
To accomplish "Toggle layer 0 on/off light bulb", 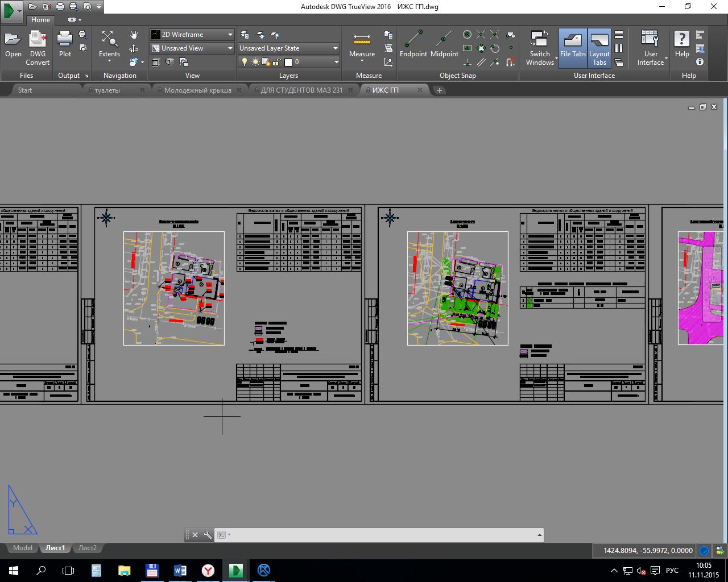I will click(x=245, y=62).
